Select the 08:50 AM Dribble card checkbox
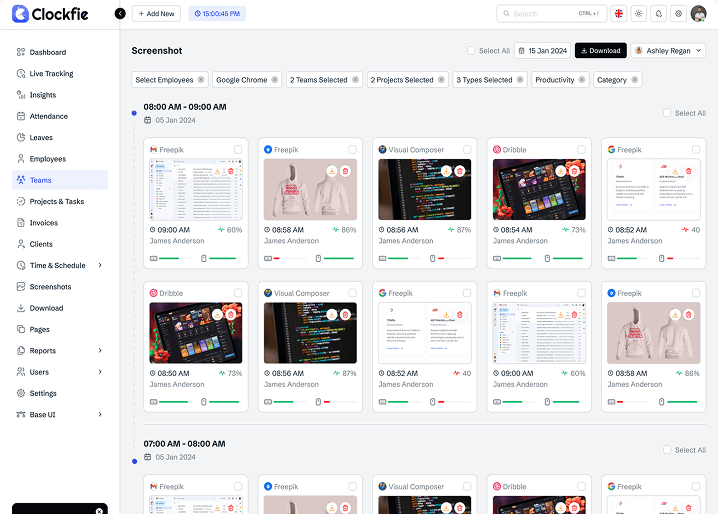The width and height of the screenshot is (718, 514). click(x=238, y=293)
